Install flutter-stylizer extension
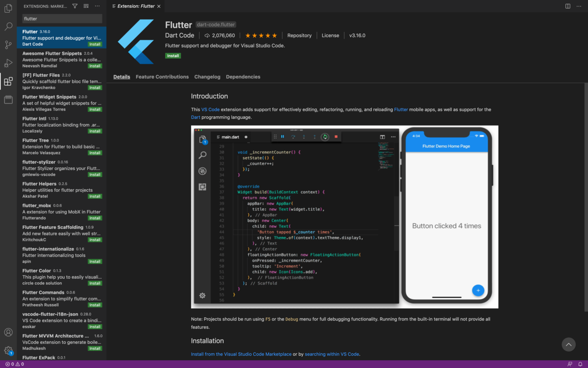 pos(95,175)
